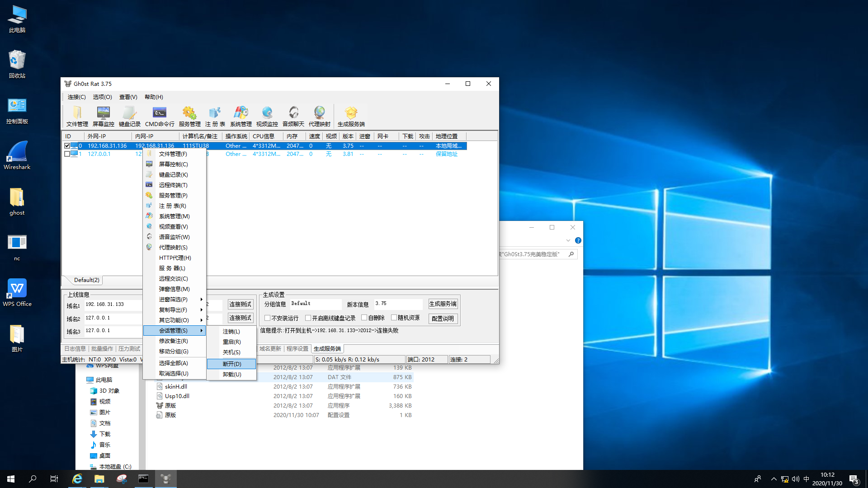Select 断开(D) in session submenu
868x488 pixels.
click(x=231, y=364)
